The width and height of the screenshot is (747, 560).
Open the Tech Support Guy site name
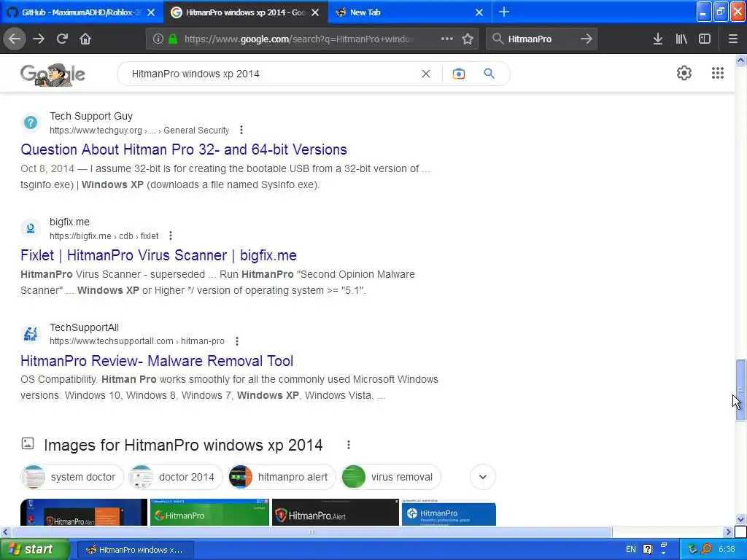pyautogui.click(x=91, y=116)
